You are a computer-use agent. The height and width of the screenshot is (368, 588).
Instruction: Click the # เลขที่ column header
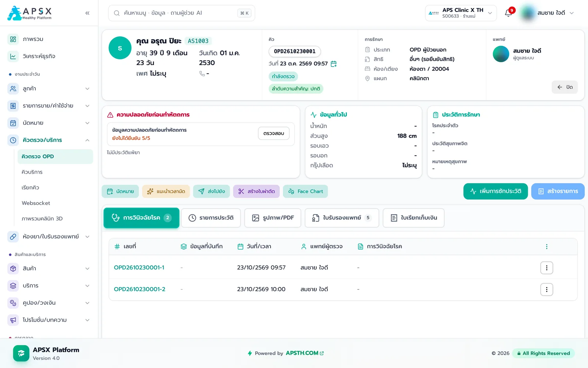(125, 247)
